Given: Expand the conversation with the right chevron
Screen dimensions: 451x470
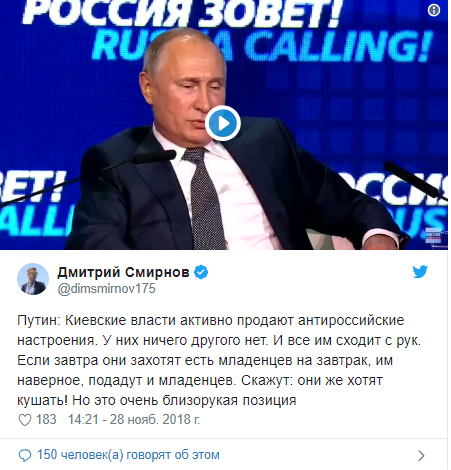Looking at the screenshot, I should click(422, 455).
